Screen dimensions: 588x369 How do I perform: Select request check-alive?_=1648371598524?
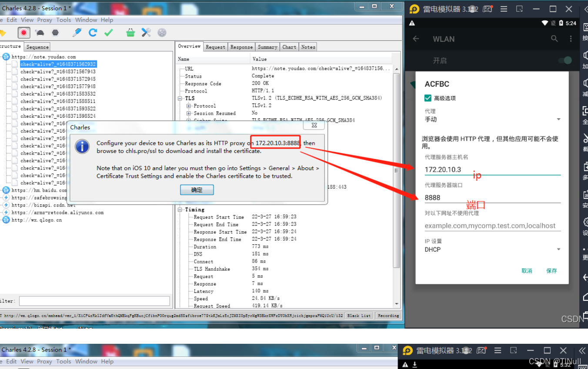58,116
